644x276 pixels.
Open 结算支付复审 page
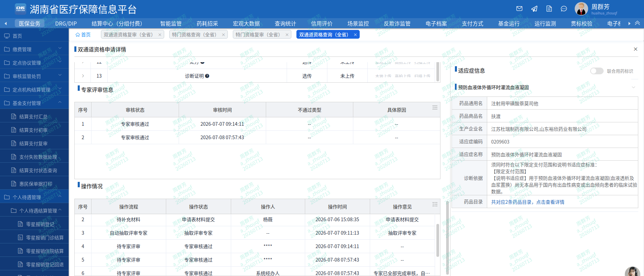click(34, 144)
